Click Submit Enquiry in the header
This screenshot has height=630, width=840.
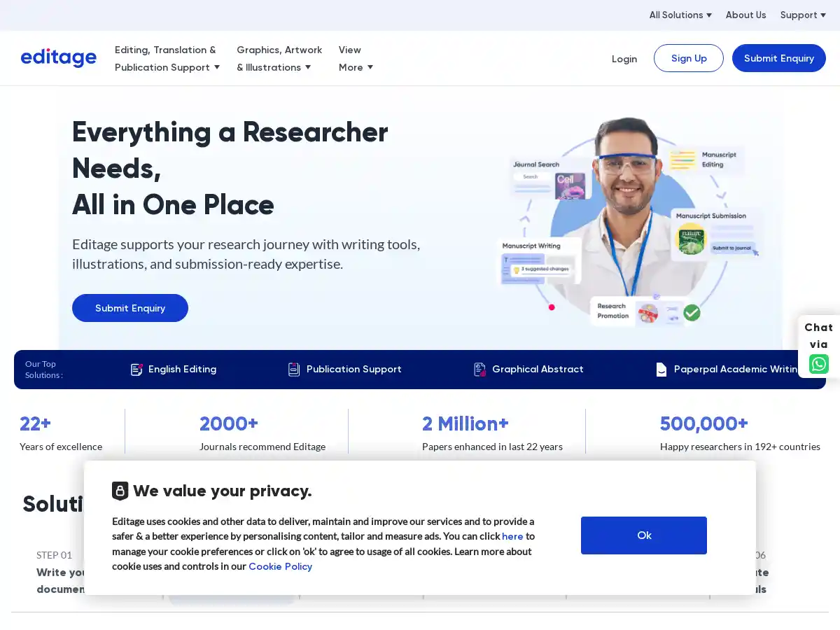[x=778, y=58]
